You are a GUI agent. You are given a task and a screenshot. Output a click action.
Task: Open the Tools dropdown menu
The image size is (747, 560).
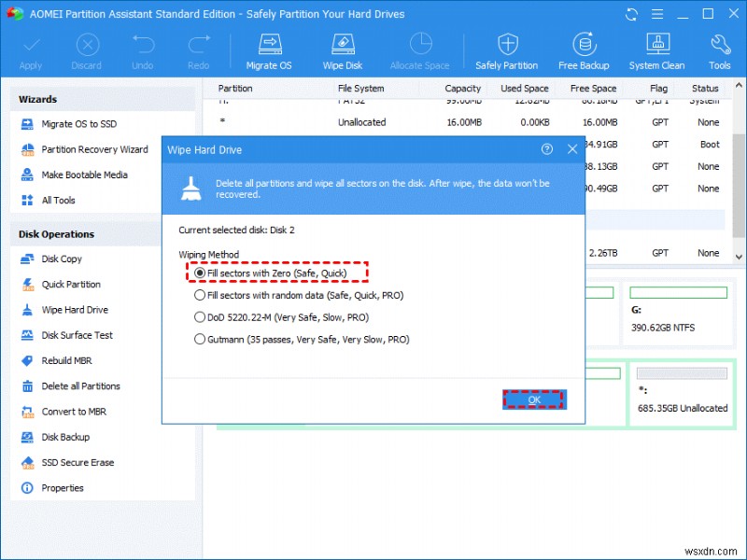pyautogui.click(x=719, y=49)
